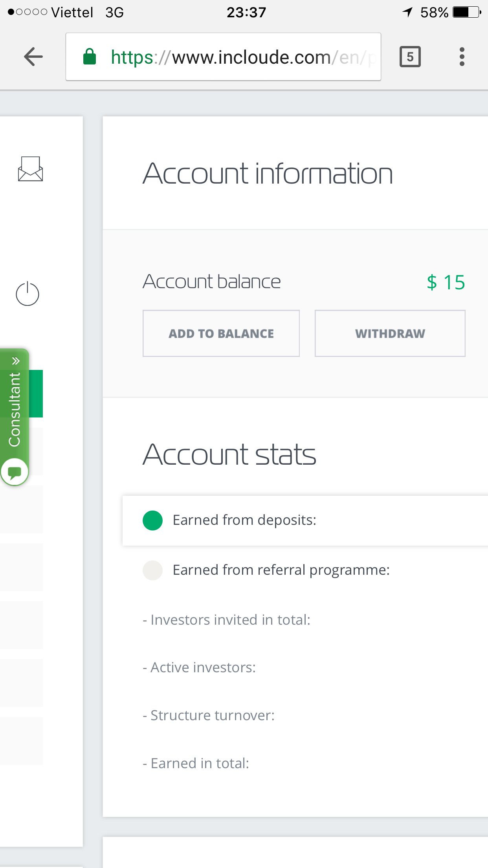The width and height of the screenshot is (488, 868).
Task: Tap the Earned from referral programme label
Action: [281, 570]
